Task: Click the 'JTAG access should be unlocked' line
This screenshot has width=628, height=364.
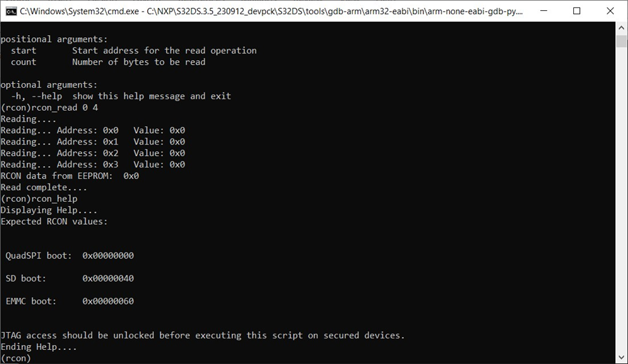Action: pyautogui.click(x=203, y=335)
